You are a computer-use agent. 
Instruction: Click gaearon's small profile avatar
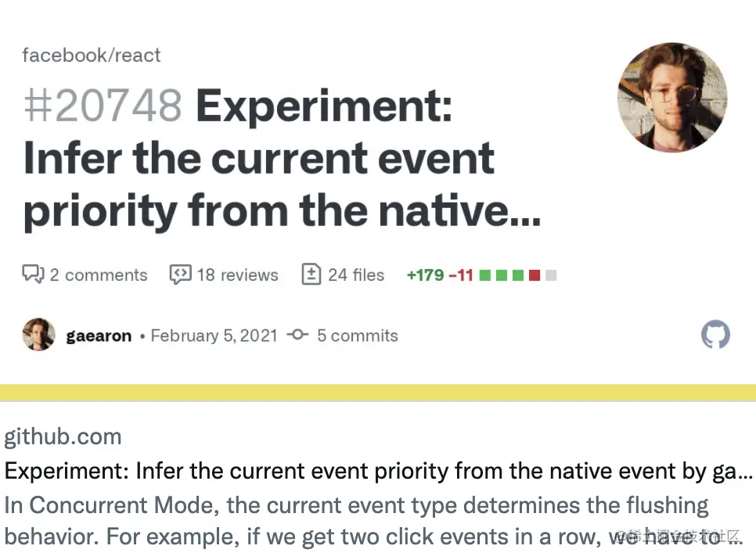(x=38, y=335)
